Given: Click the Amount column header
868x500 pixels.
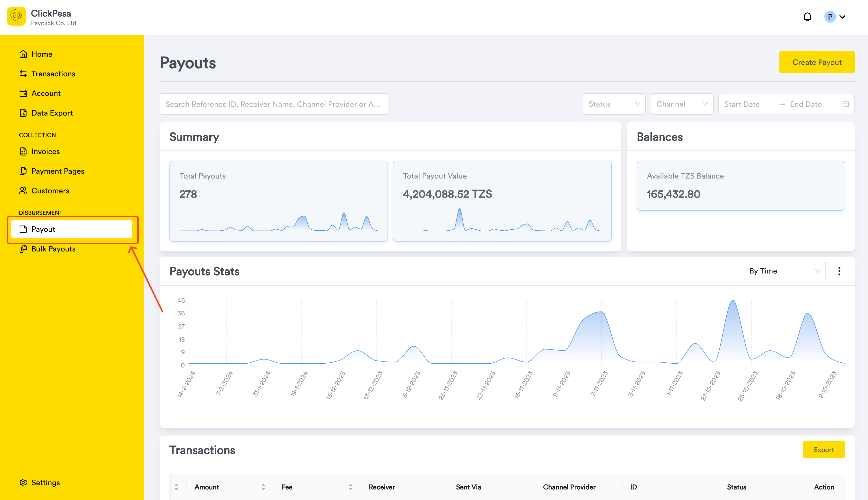Looking at the screenshot, I should pyautogui.click(x=206, y=487).
